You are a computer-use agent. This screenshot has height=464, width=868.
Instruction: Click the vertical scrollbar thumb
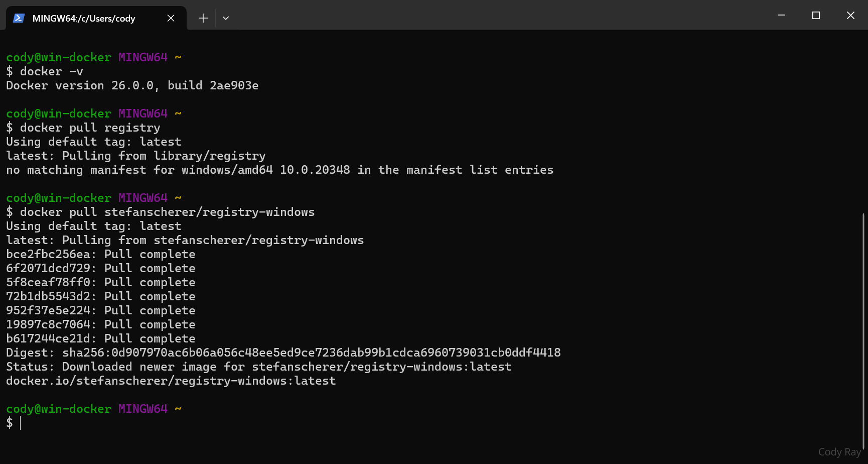click(x=863, y=331)
